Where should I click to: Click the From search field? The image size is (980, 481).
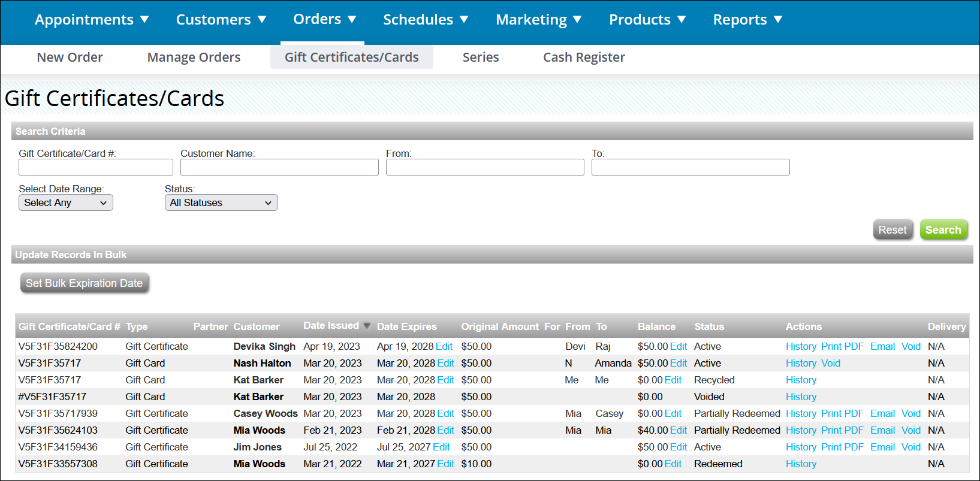coord(484,167)
